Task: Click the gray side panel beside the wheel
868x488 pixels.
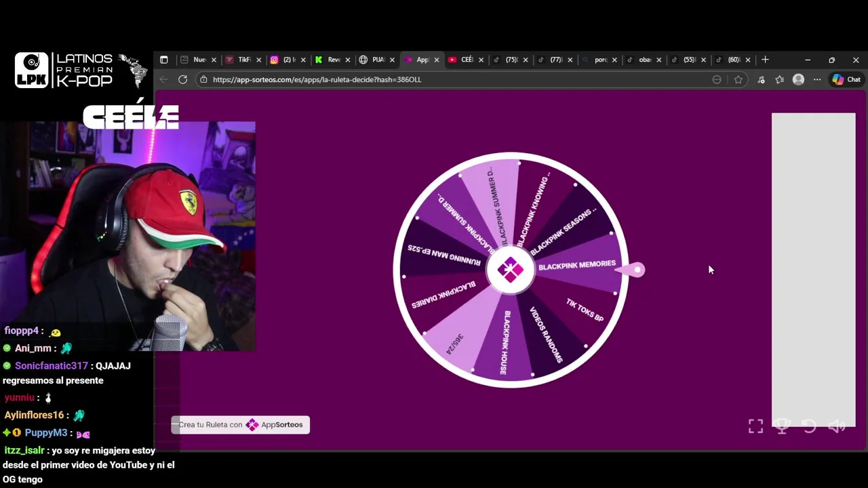Action: click(x=814, y=270)
